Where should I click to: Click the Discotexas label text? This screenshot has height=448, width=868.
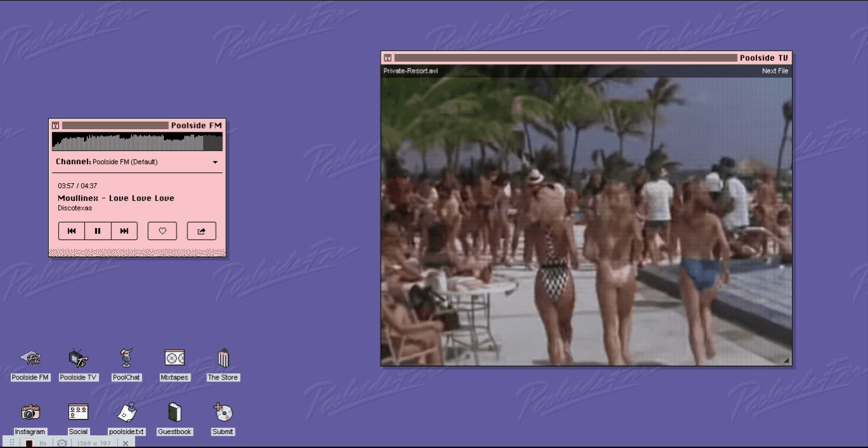(x=75, y=208)
